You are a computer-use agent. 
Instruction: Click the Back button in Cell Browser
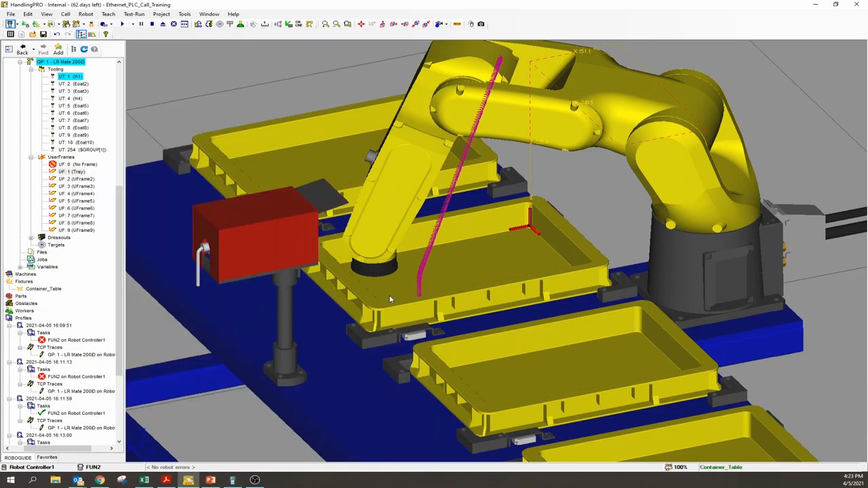point(22,52)
